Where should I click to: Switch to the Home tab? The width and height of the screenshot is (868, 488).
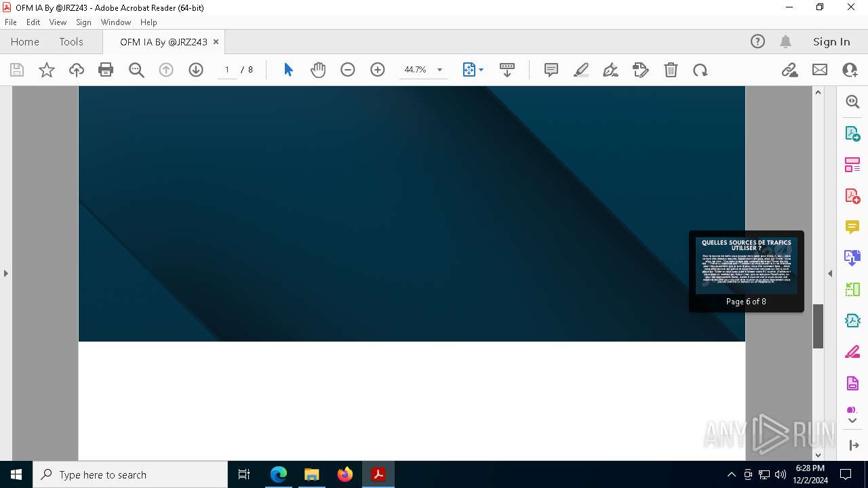tap(25, 42)
